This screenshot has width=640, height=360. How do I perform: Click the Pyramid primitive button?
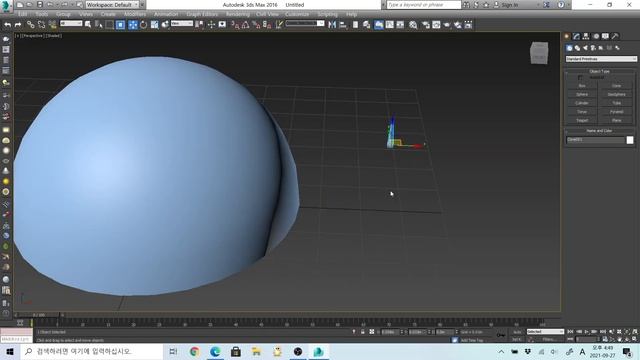pyautogui.click(x=616, y=112)
